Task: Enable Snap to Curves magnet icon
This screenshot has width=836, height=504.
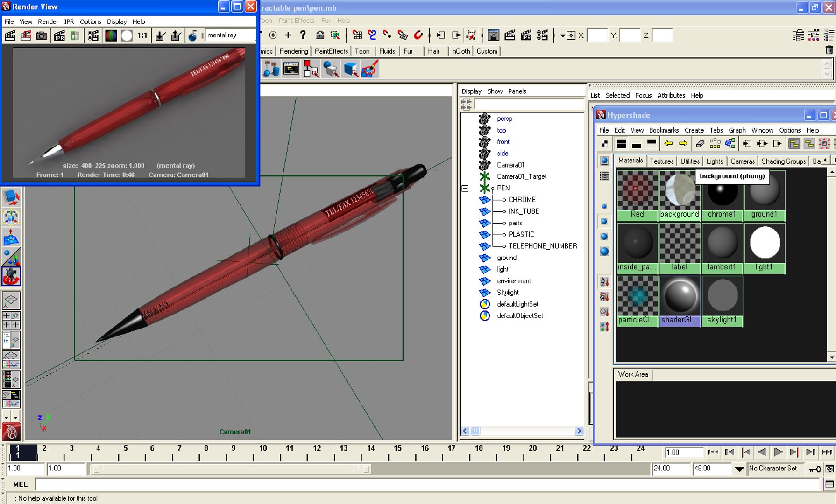Action: coord(372,35)
